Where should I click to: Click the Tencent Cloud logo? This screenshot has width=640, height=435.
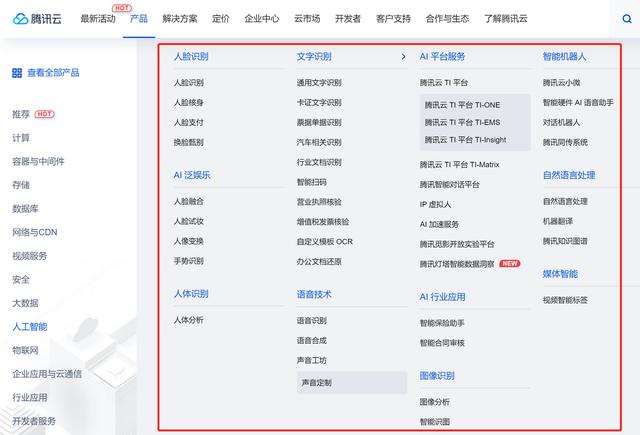pyautogui.click(x=37, y=19)
